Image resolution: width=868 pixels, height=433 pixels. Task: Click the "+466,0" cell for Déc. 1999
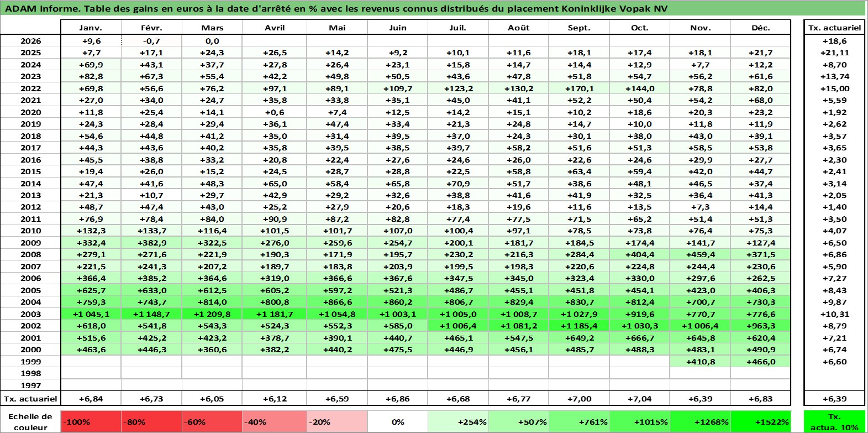(761, 362)
